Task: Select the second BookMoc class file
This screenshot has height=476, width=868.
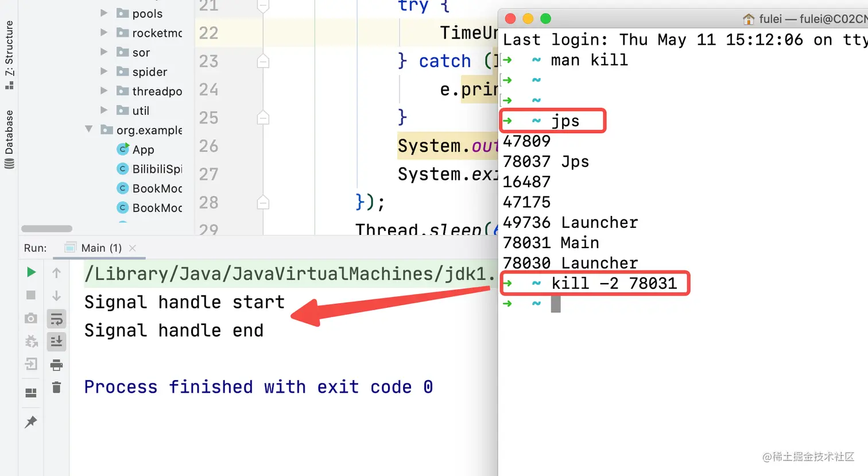Action: (157, 208)
